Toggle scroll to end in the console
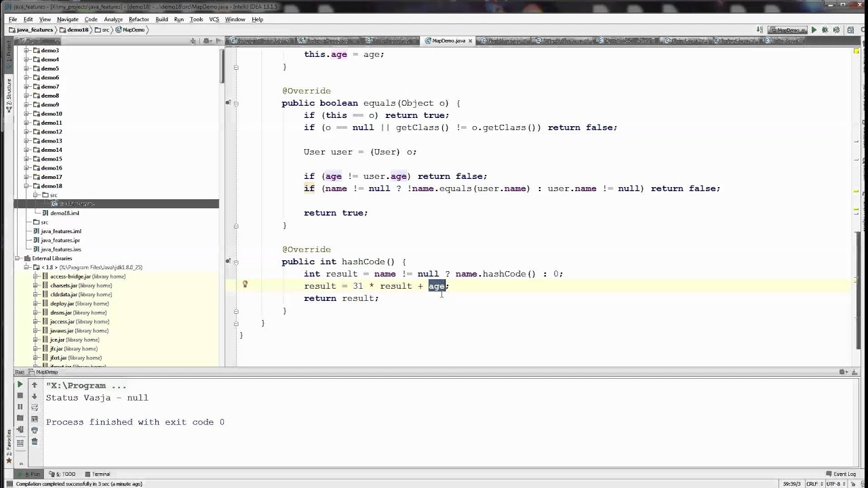 tap(35, 419)
